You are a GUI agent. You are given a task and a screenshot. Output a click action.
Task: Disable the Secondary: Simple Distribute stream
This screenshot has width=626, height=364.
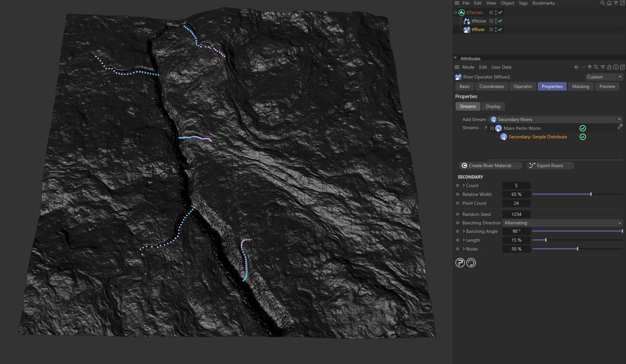pyautogui.click(x=583, y=137)
